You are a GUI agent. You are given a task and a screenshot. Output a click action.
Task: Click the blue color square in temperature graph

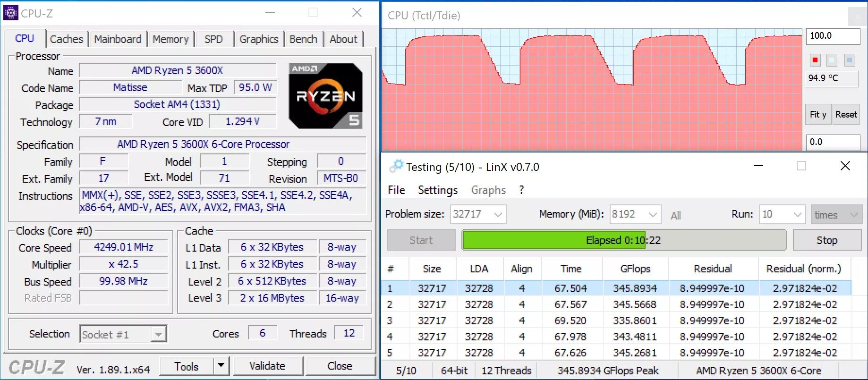pyautogui.click(x=850, y=60)
